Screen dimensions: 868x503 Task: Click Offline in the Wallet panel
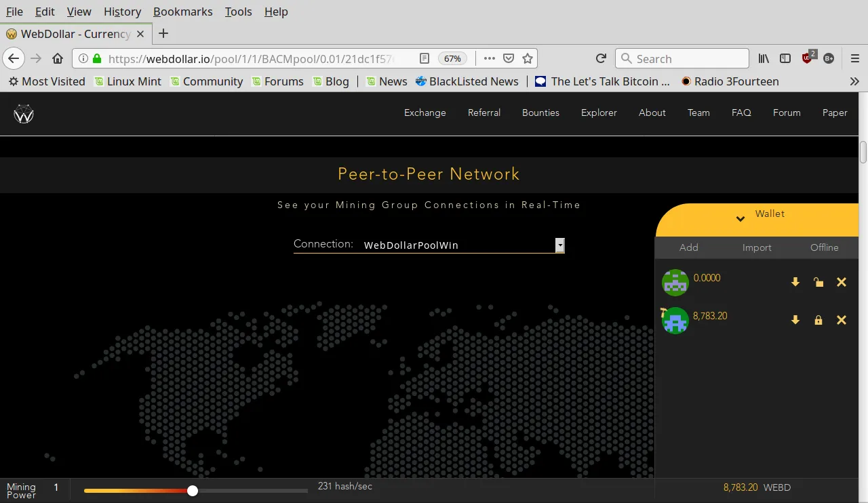coord(825,247)
